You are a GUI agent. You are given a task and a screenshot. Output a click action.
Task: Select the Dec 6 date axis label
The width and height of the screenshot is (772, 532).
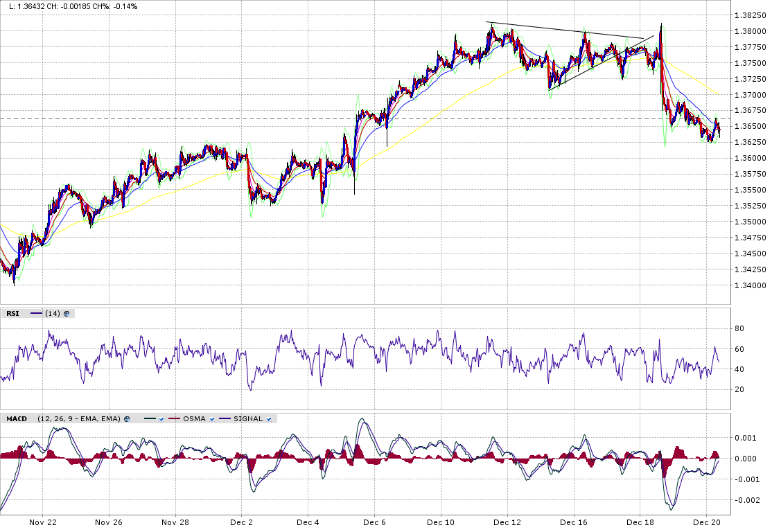(374, 522)
